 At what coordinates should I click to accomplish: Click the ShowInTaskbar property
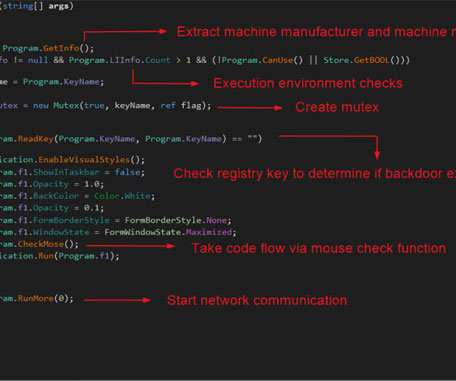coord(66,172)
